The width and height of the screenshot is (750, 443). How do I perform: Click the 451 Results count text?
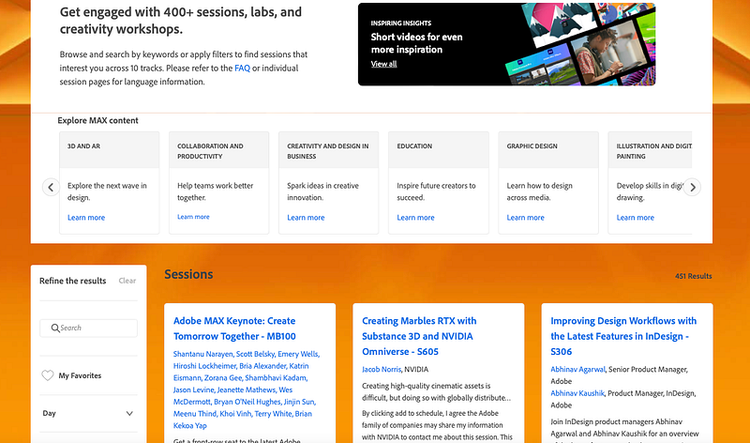click(x=693, y=276)
